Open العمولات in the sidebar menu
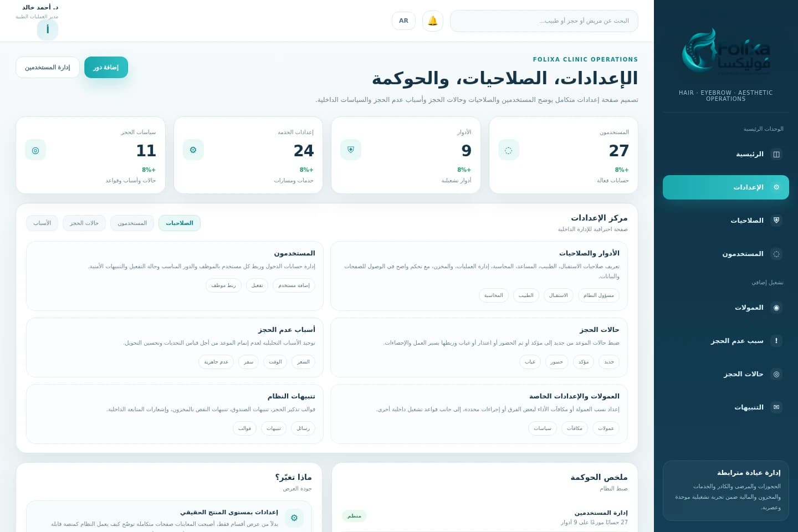798x532 pixels. point(726,308)
